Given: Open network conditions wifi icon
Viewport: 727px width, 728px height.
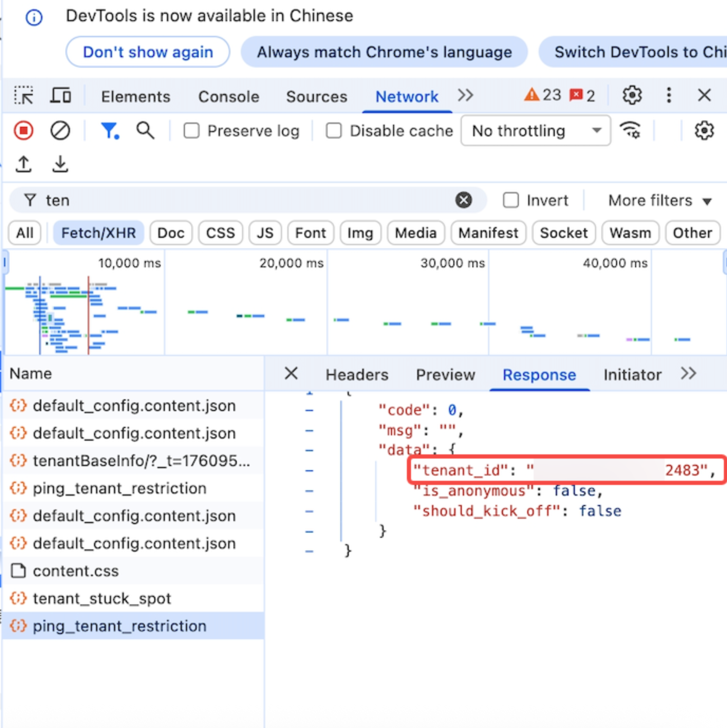Looking at the screenshot, I should 630,130.
